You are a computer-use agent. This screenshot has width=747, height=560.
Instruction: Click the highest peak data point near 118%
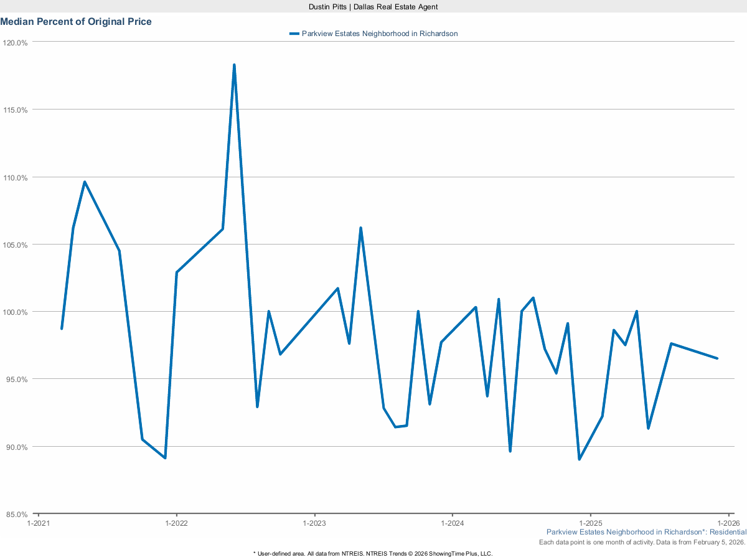234,65
